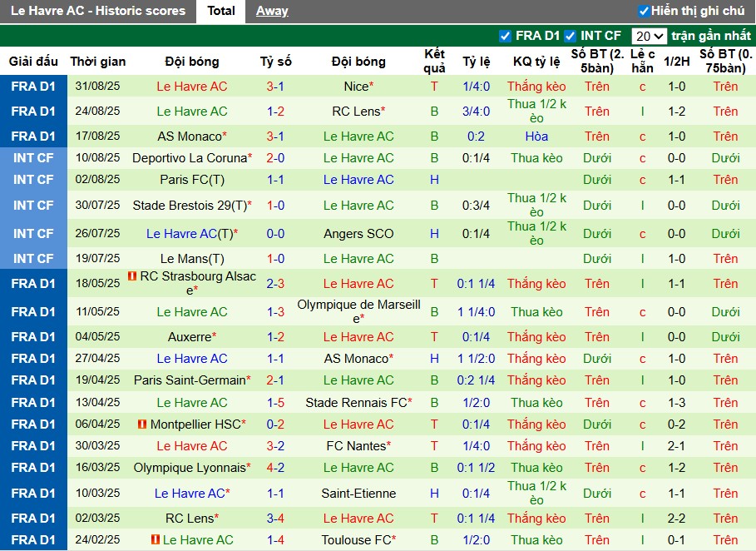The image size is (756, 551).
Task: Click the 'Tỷ số' column header
Action: tap(275, 62)
